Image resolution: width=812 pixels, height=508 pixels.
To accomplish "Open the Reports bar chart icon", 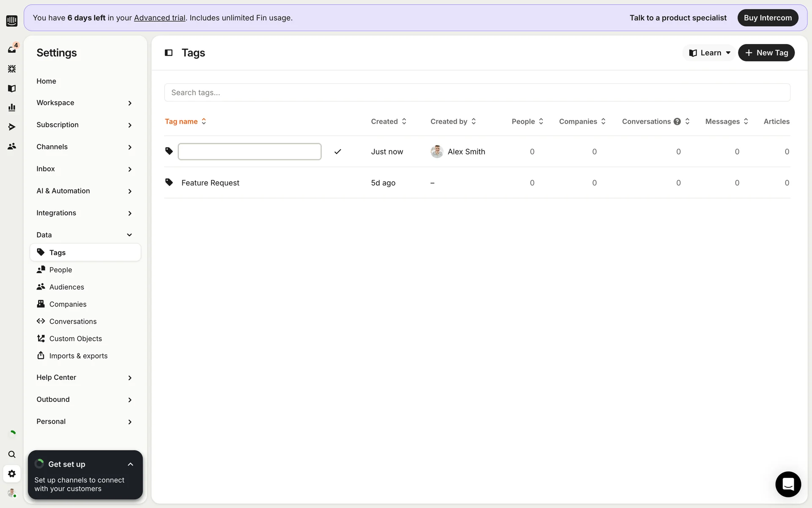I will pyautogui.click(x=12, y=108).
